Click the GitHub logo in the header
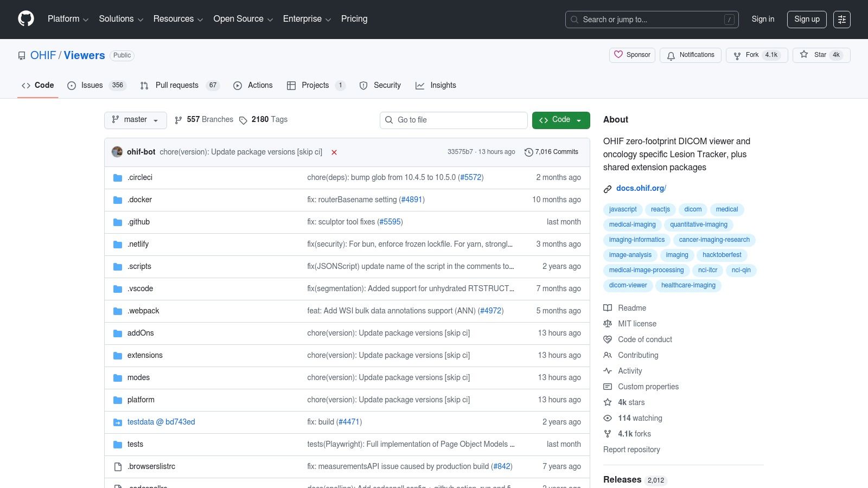Image resolution: width=868 pixels, height=488 pixels. point(25,18)
